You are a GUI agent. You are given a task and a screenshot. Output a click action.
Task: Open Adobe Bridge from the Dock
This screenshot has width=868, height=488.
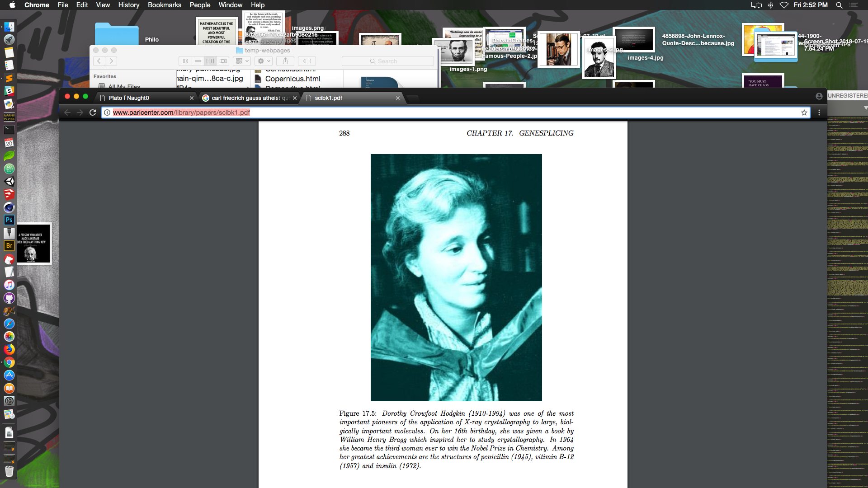click(x=9, y=246)
